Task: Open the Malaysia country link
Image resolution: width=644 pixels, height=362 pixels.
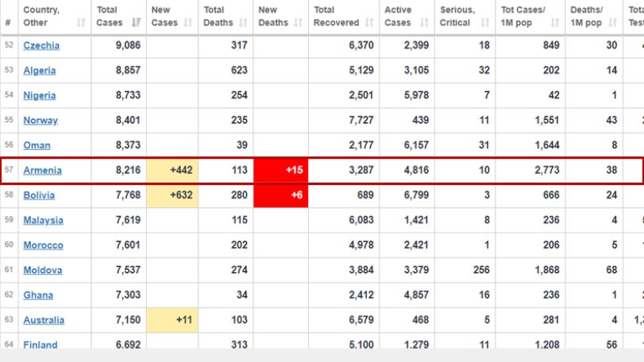Action: pos(43,221)
